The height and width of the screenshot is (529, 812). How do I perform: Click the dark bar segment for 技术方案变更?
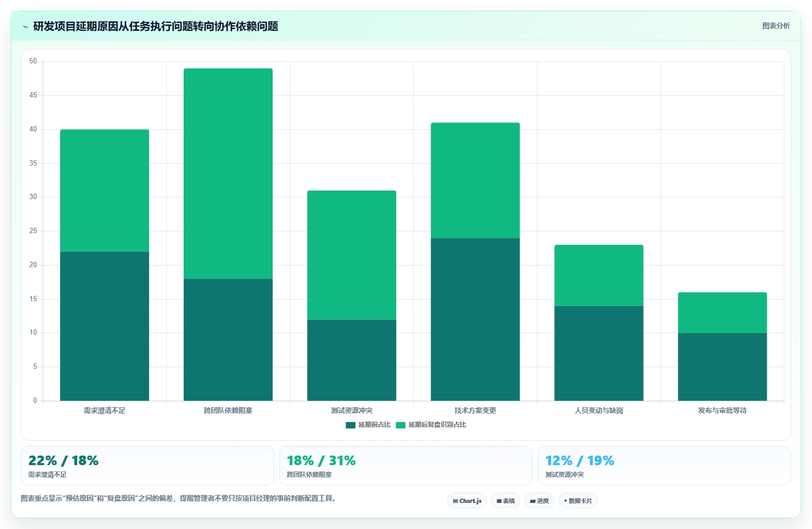(x=475, y=319)
